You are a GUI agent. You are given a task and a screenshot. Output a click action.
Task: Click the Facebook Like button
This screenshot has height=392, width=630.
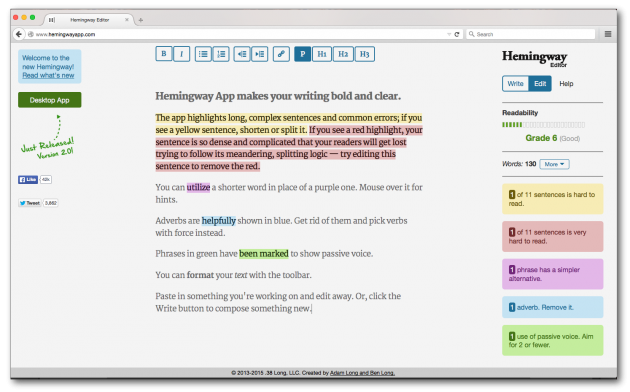(x=28, y=180)
